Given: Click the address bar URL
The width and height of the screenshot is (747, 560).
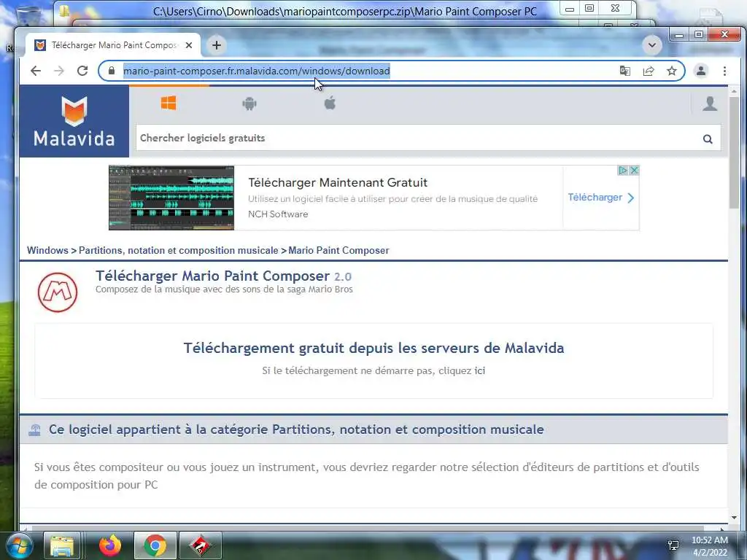Looking at the screenshot, I should tap(256, 71).
